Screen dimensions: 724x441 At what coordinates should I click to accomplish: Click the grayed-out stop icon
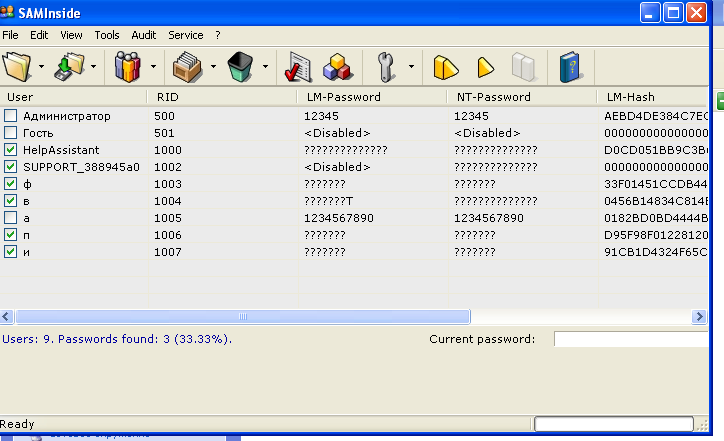pos(523,67)
